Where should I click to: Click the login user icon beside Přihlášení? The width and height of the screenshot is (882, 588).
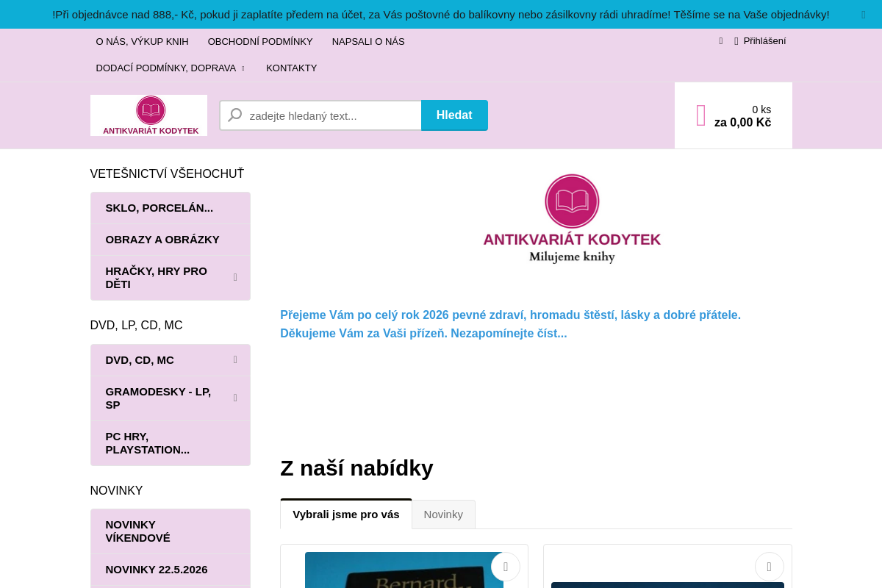(x=736, y=41)
